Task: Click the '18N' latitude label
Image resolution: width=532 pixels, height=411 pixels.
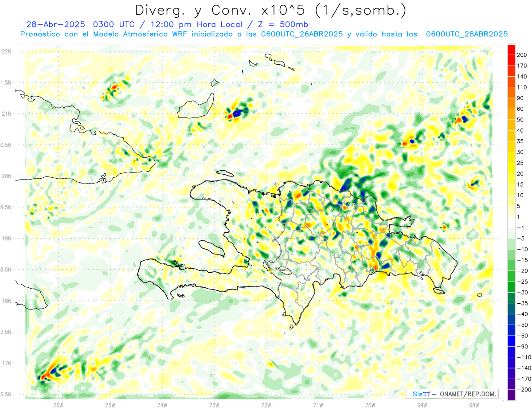Action: pyautogui.click(x=7, y=301)
